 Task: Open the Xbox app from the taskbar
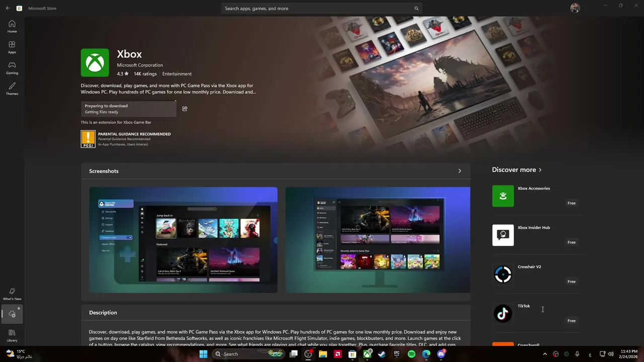(368, 354)
